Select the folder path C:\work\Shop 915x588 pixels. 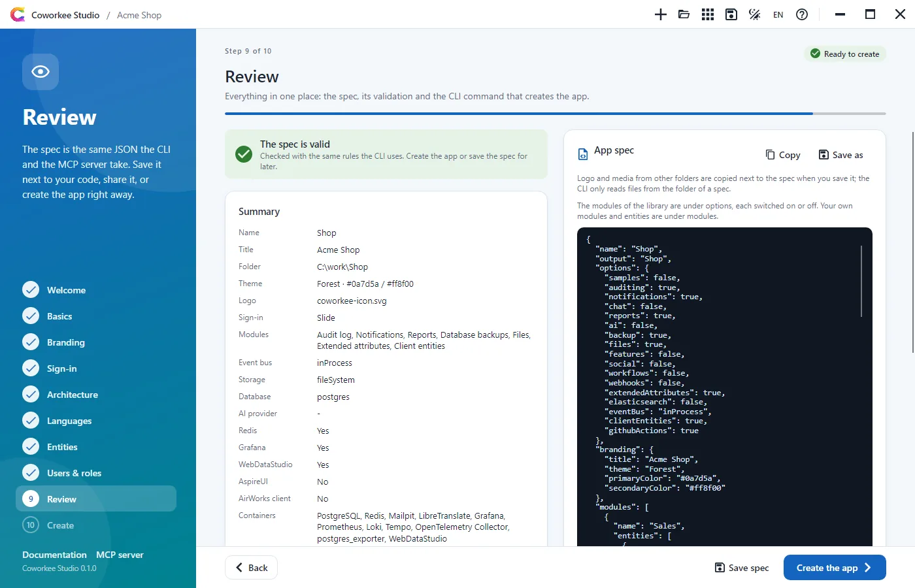tap(342, 267)
